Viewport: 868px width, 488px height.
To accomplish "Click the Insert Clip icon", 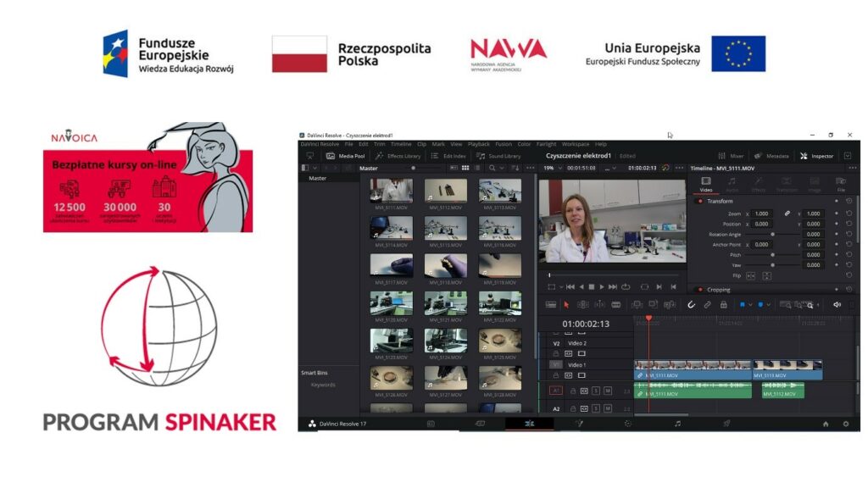I will [637, 305].
